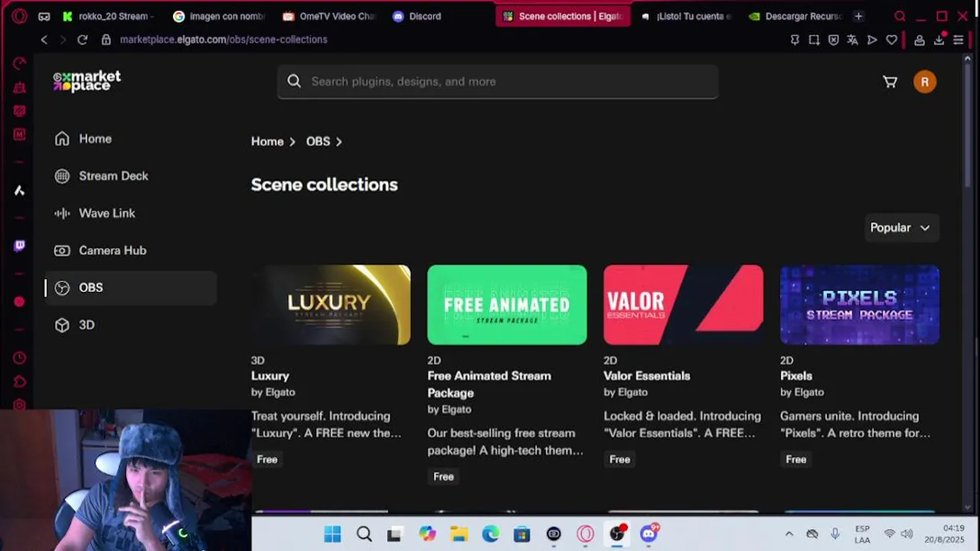Open the shopping cart
This screenshot has width=980, height=551.
890,82
